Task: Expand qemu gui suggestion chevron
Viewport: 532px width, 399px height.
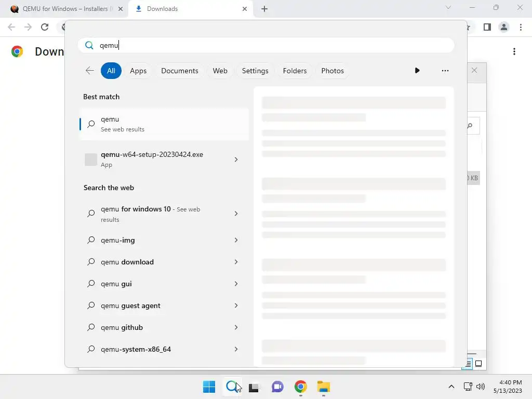Action: click(236, 284)
